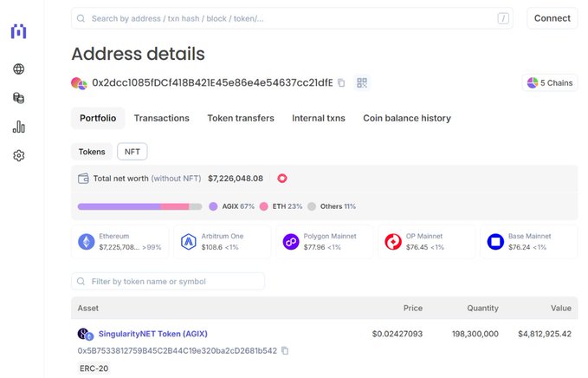This screenshot has height=378, width=588.
Task: Click the OP Mainnet chain logo
Action: (x=393, y=242)
